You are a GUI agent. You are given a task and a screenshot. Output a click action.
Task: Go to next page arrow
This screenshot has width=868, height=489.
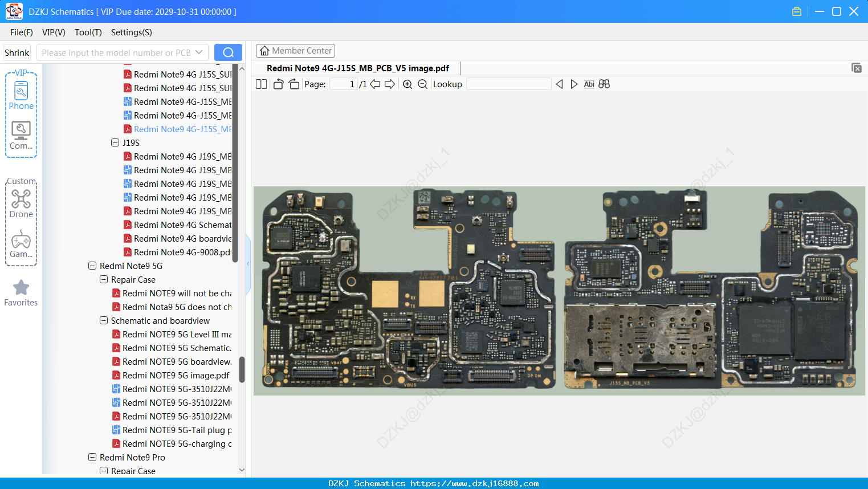click(390, 84)
